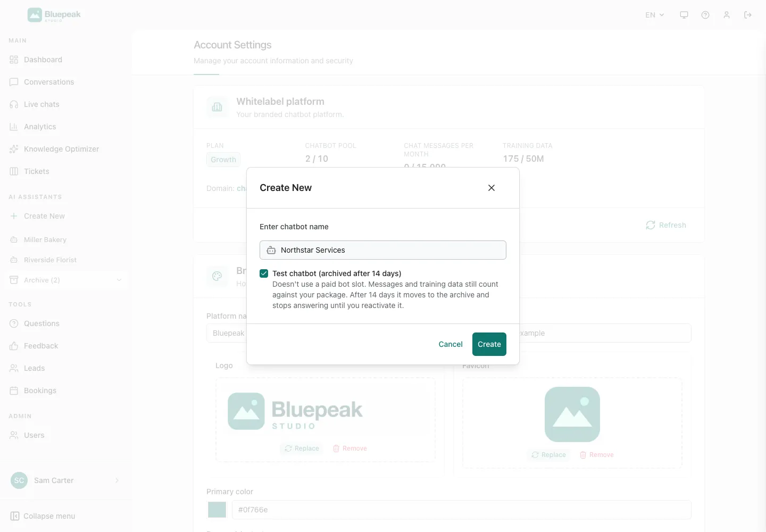Click the user profile icon in header
Image resolution: width=766 pixels, height=532 pixels.
[727, 15]
